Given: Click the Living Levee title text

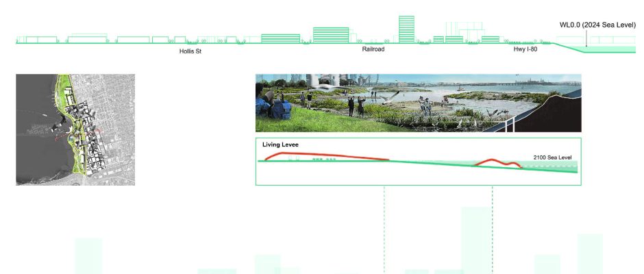Looking at the screenshot, I should click(x=280, y=145).
